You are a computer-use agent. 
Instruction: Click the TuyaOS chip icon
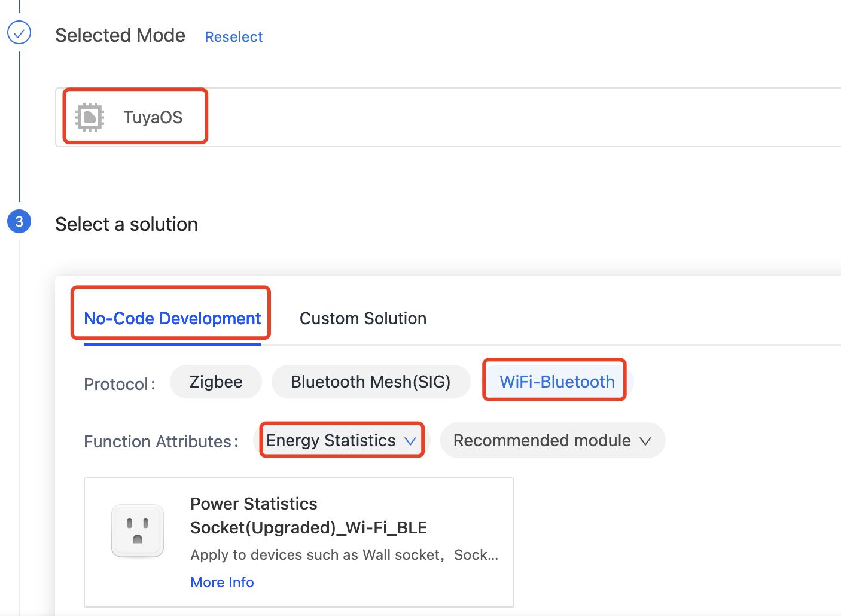point(90,117)
